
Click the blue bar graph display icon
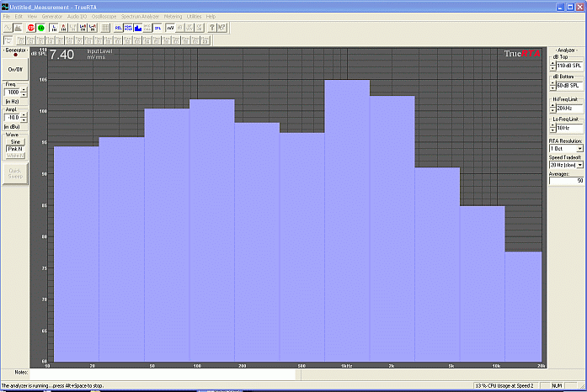137,28
